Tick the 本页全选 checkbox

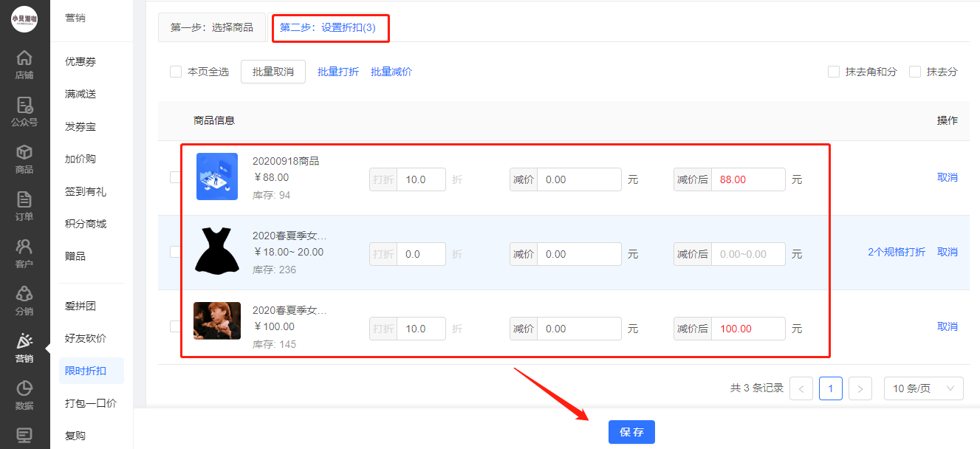(176, 72)
